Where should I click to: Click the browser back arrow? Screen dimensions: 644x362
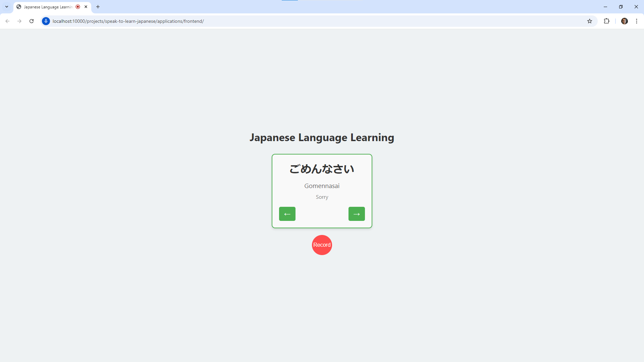[x=7, y=21]
